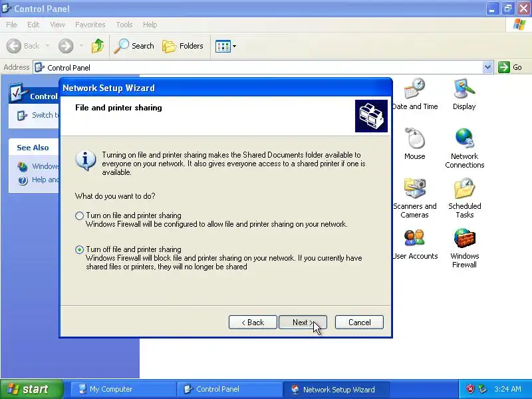Open the Mouse settings icon
This screenshot has width=532, height=399.
pyautogui.click(x=414, y=144)
